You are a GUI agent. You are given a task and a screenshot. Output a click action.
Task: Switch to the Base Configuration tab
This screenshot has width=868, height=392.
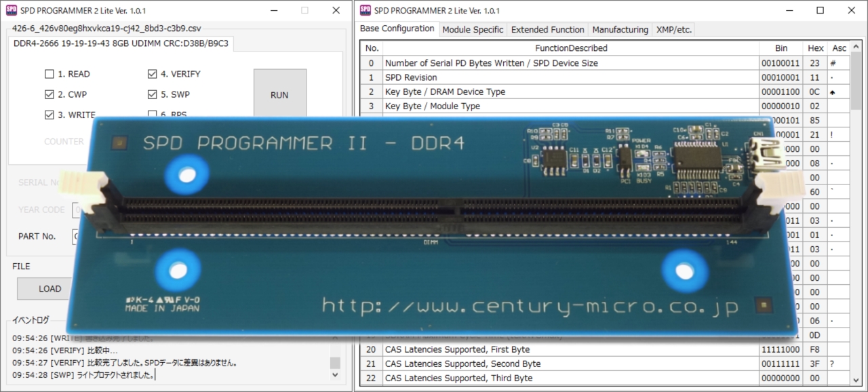click(397, 28)
